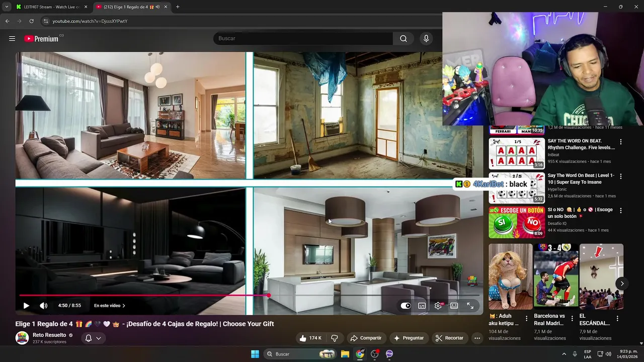
Task: Open 'Say The Word On Beat Level 1-10' title
Action: (581, 178)
